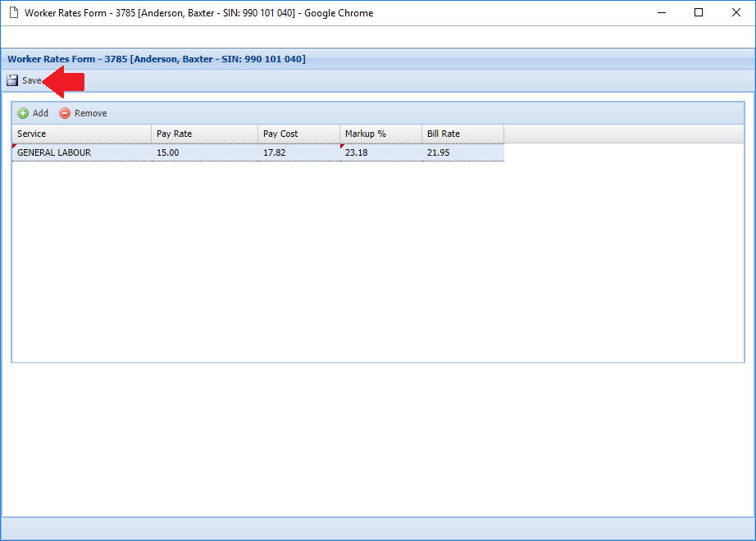Sort by the Bill Rate column header
This screenshot has width=756, height=541.
pos(462,134)
